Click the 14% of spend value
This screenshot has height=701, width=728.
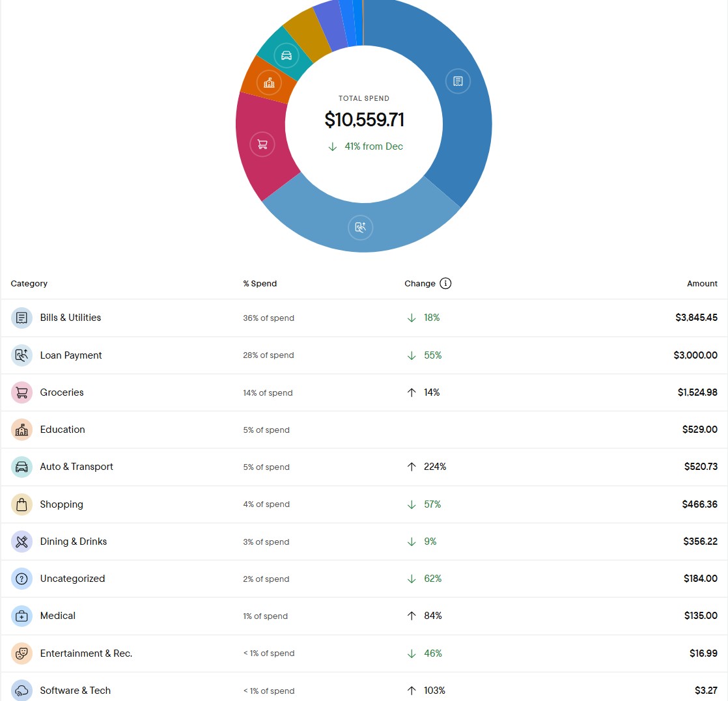(268, 392)
